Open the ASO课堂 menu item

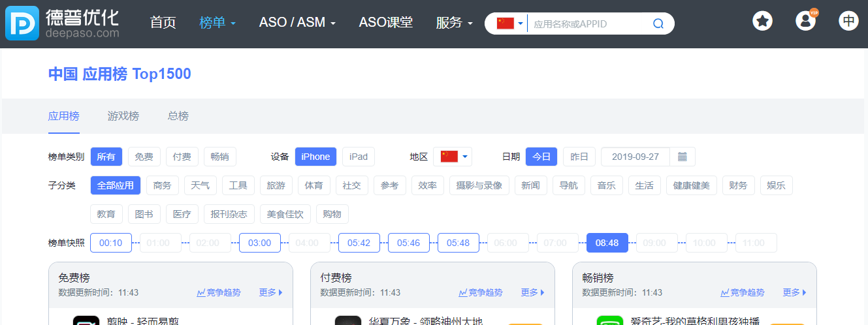[x=385, y=23]
